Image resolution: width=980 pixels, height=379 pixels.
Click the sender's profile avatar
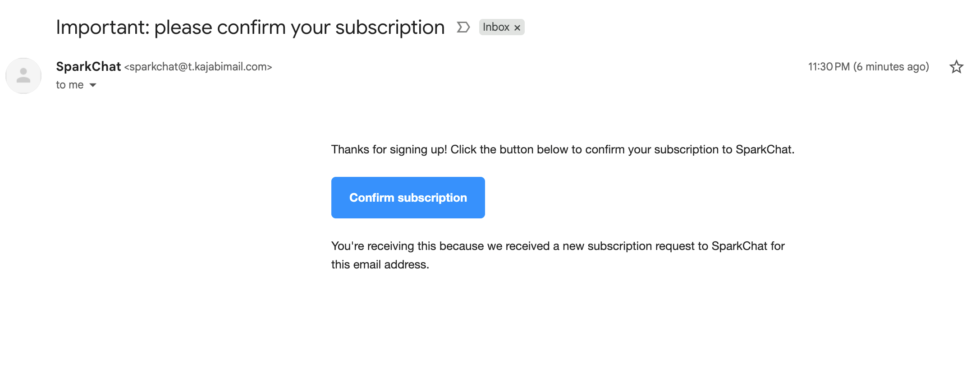pyautogui.click(x=23, y=76)
